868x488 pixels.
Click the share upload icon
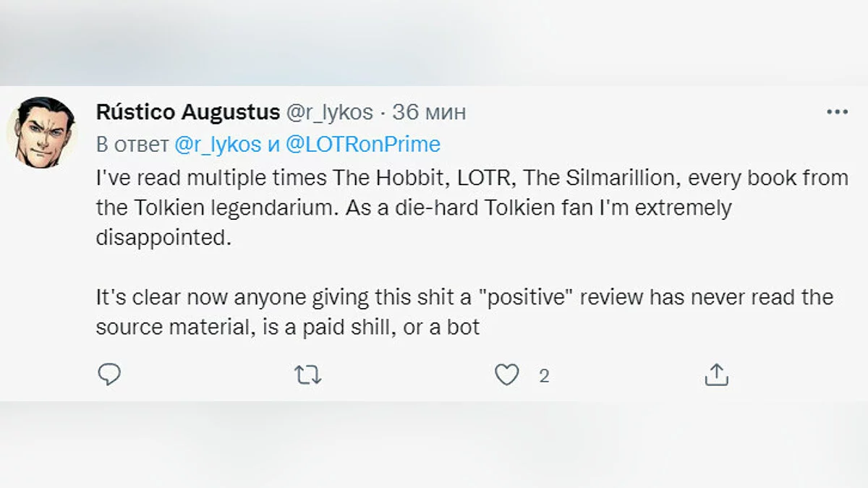point(716,374)
